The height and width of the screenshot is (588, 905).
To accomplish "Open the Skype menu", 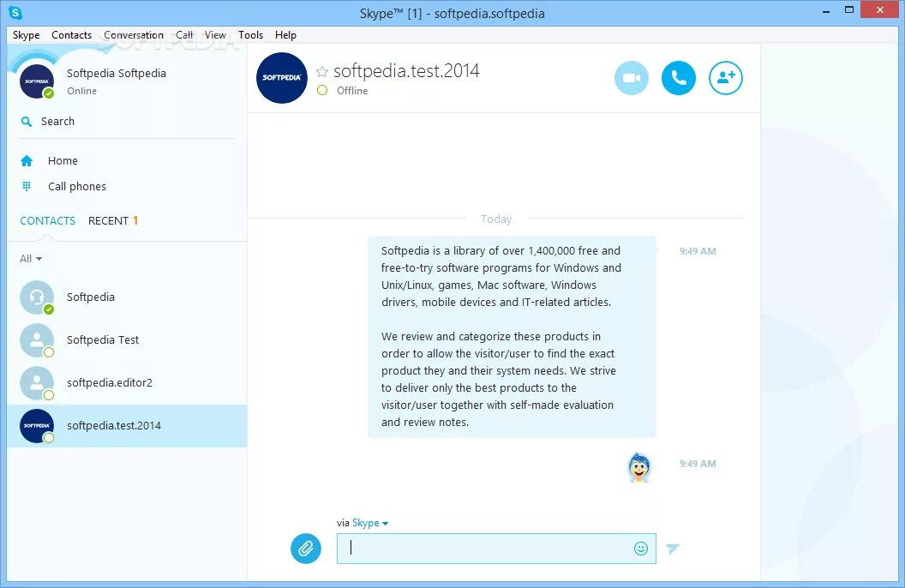I will [x=26, y=35].
